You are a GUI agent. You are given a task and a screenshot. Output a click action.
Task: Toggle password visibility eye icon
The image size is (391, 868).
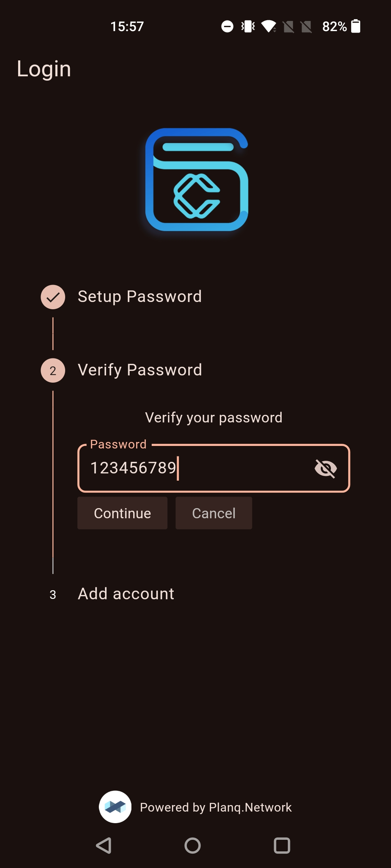[326, 468]
